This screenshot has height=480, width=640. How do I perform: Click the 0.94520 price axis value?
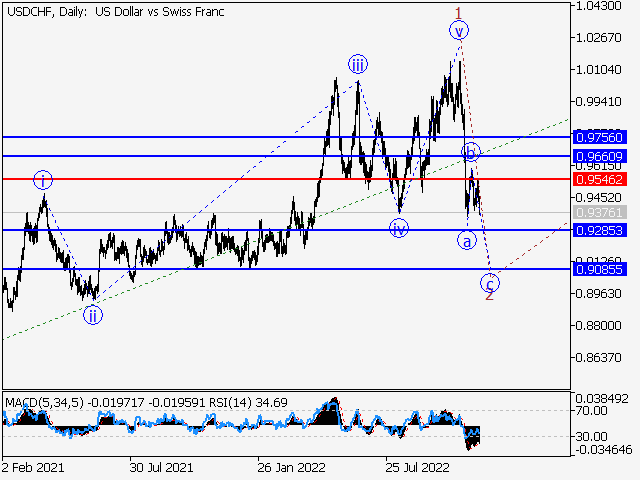click(x=598, y=198)
